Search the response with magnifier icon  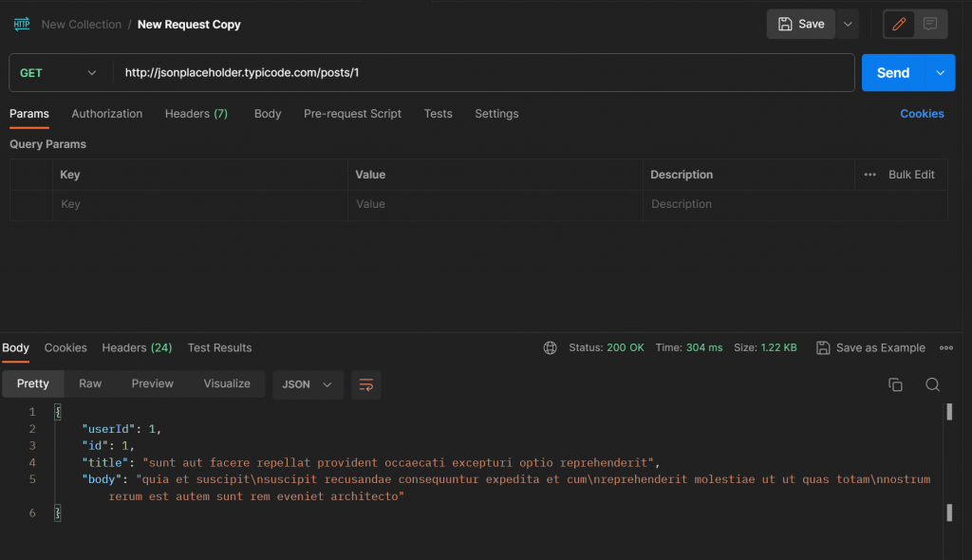click(x=932, y=384)
